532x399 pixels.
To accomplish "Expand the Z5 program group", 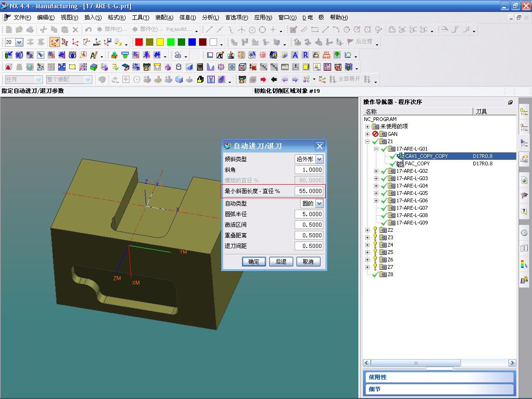I will 367,253.
